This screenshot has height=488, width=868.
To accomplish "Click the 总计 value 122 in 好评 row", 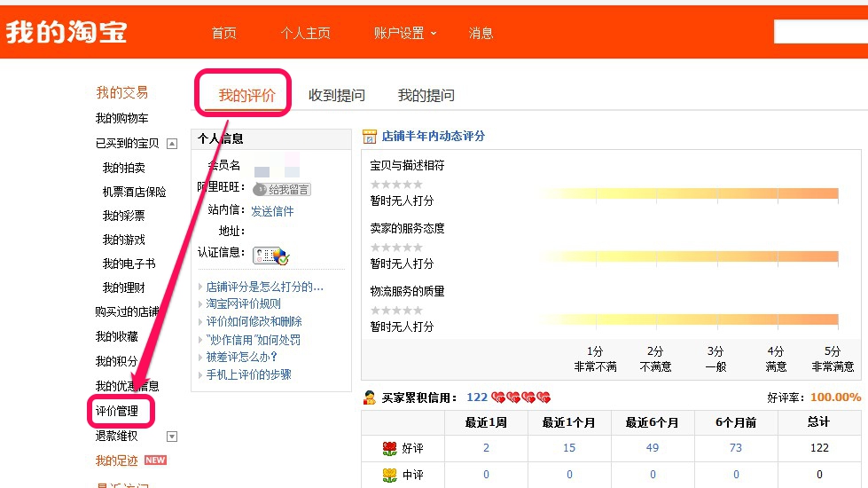I will click(x=819, y=447).
